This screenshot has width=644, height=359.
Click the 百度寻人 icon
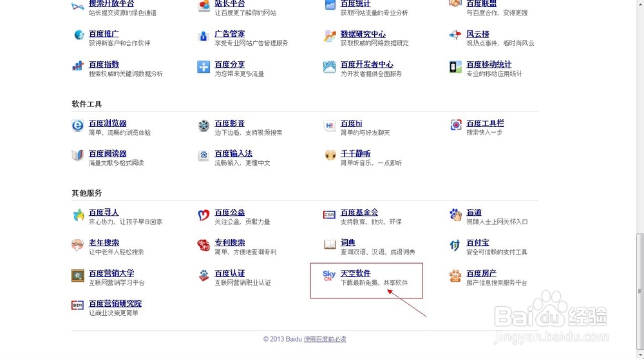point(78,215)
